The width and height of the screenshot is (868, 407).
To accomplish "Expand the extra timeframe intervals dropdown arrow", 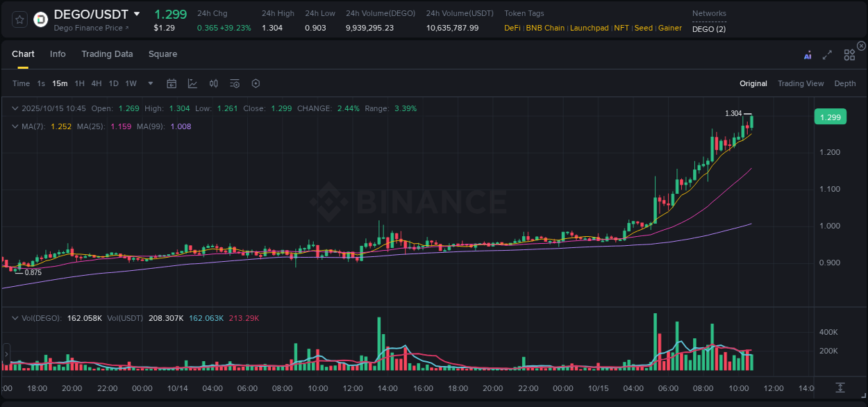I will click(149, 83).
